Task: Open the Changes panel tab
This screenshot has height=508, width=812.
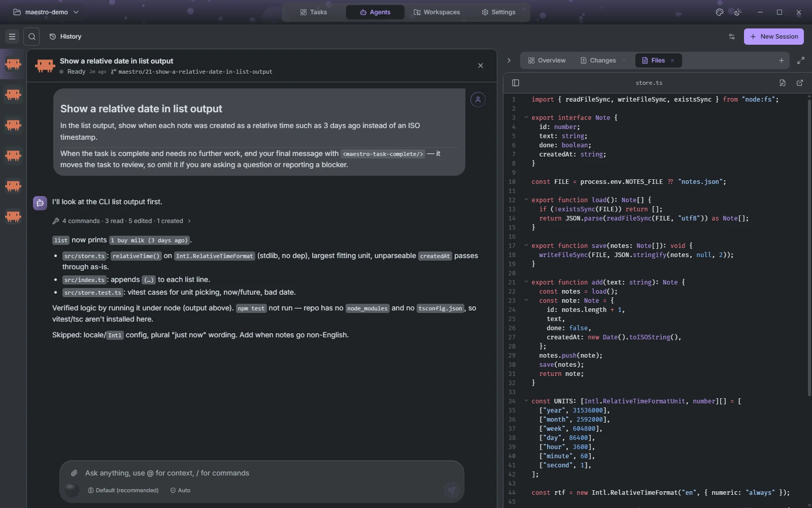Action: coord(598,60)
